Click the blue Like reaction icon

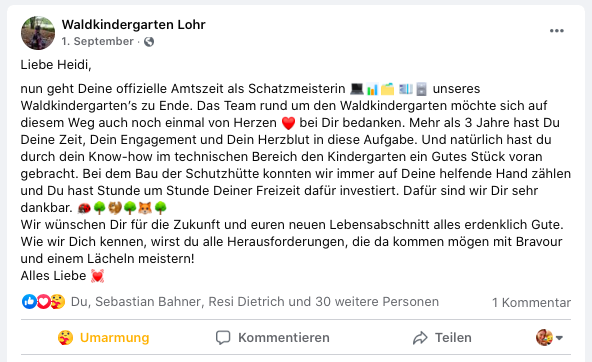click(29, 302)
